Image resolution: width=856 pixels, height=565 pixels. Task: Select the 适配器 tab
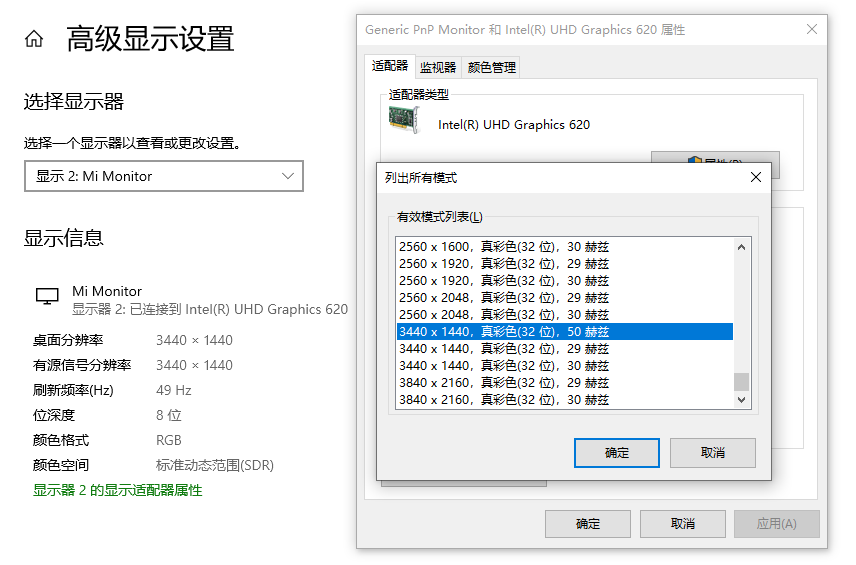click(x=390, y=66)
